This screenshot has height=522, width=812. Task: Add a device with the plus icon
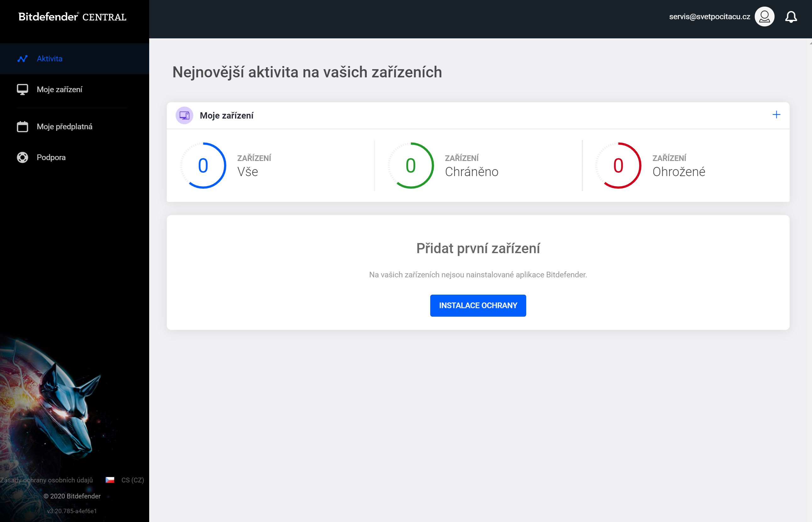[x=776, y=115]
